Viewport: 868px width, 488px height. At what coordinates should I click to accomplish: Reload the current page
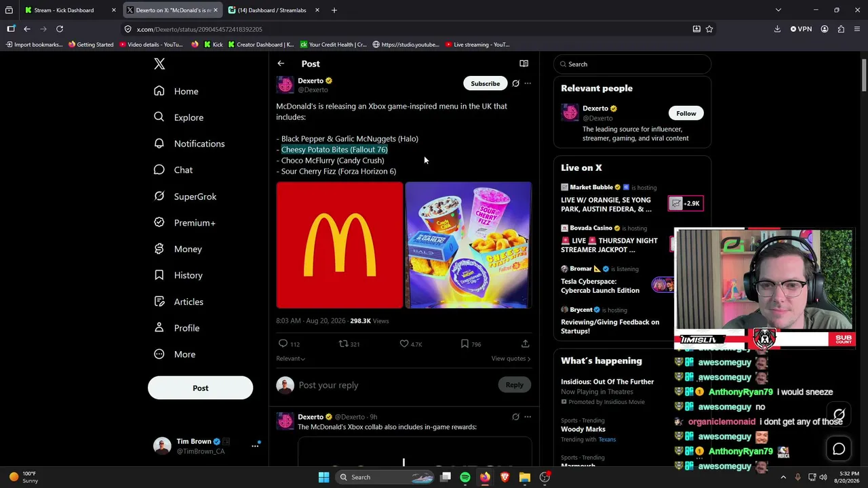[x=60, y=29]
